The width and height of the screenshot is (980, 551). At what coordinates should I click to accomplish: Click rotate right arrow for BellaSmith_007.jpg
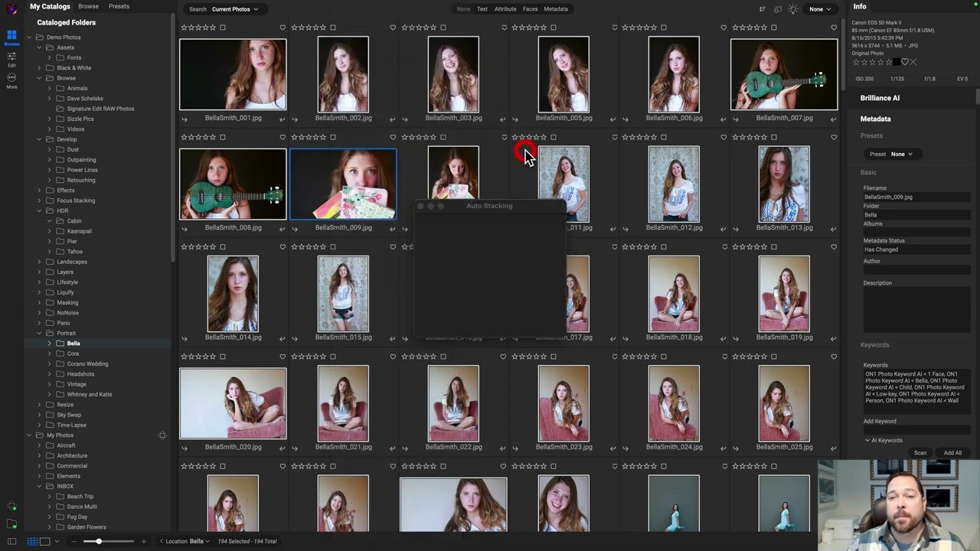point(833,119)
